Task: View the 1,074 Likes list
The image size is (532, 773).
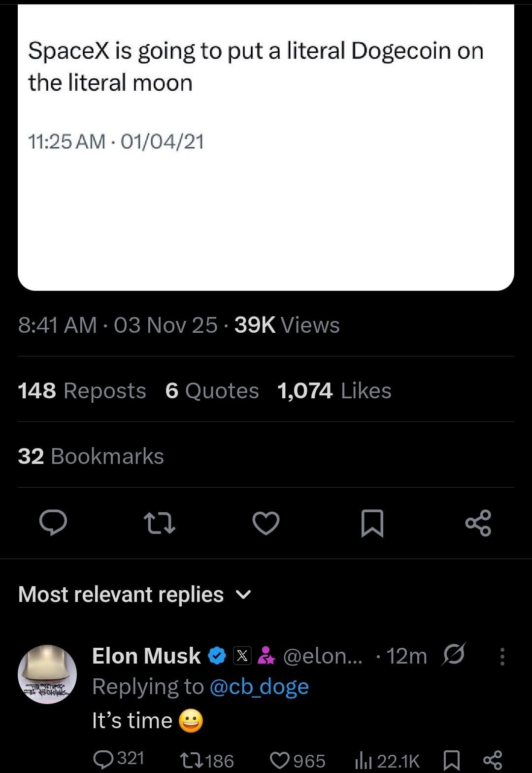Action: pyautogui.click(x=334, y=391)
